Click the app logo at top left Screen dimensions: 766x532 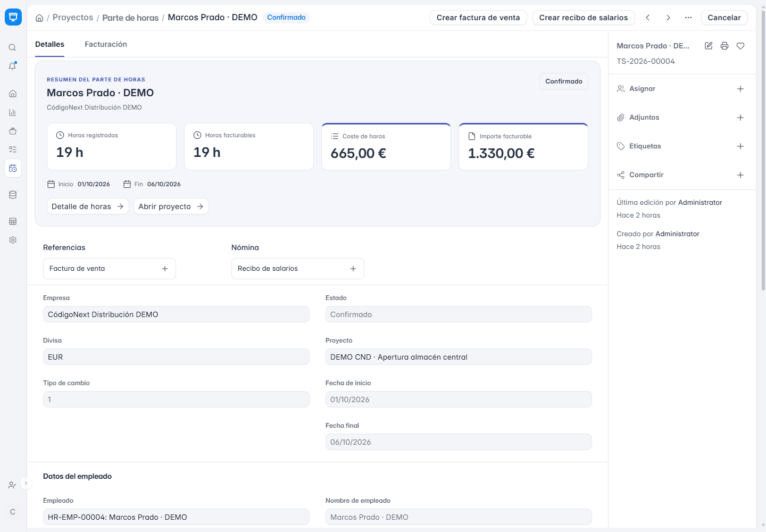click(x=13, y=17)
